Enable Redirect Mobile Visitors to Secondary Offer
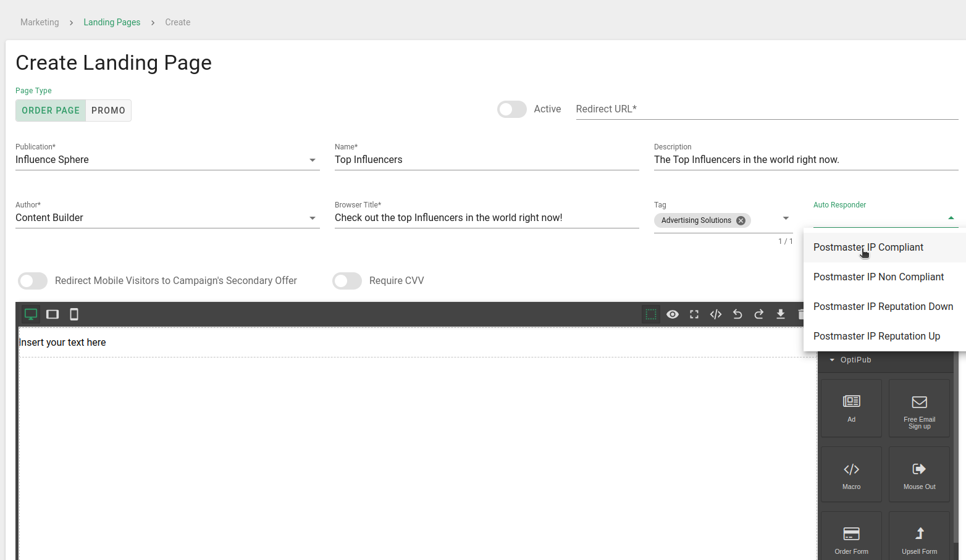The height and width of the screenshot is (560, 966). pyautogui.click(x=33, y=281)
